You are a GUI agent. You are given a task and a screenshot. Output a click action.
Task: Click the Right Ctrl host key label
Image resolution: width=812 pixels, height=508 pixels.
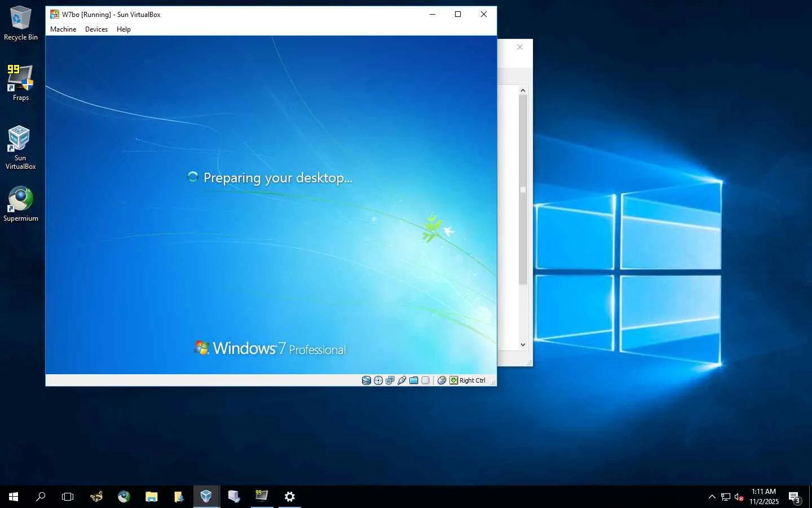tap(473, 380)
